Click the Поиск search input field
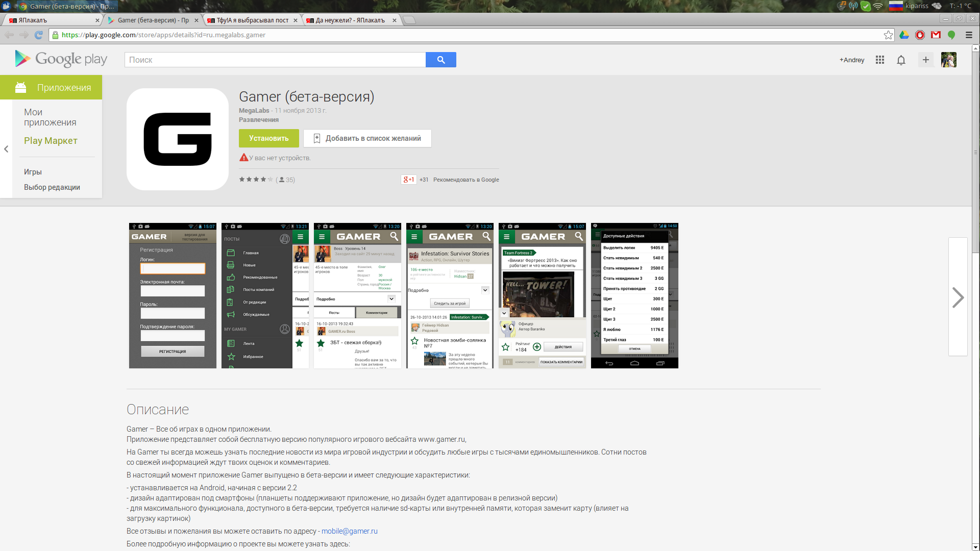The image size is (980, 551). (275, 60)
